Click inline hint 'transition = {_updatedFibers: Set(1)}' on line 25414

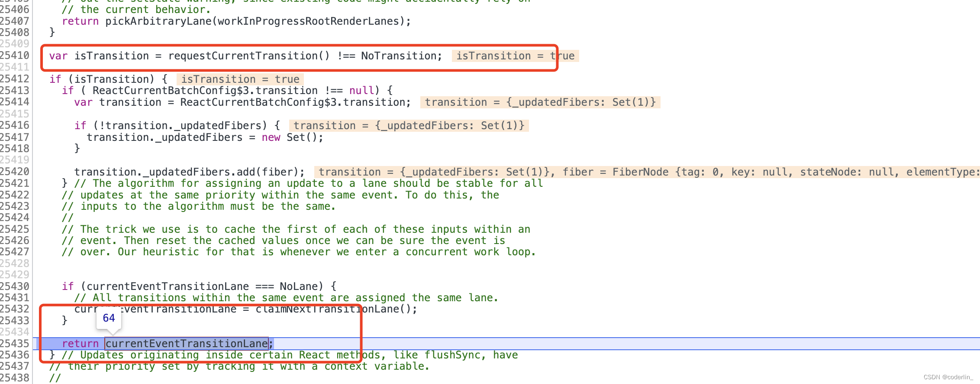tap(540, 102)
